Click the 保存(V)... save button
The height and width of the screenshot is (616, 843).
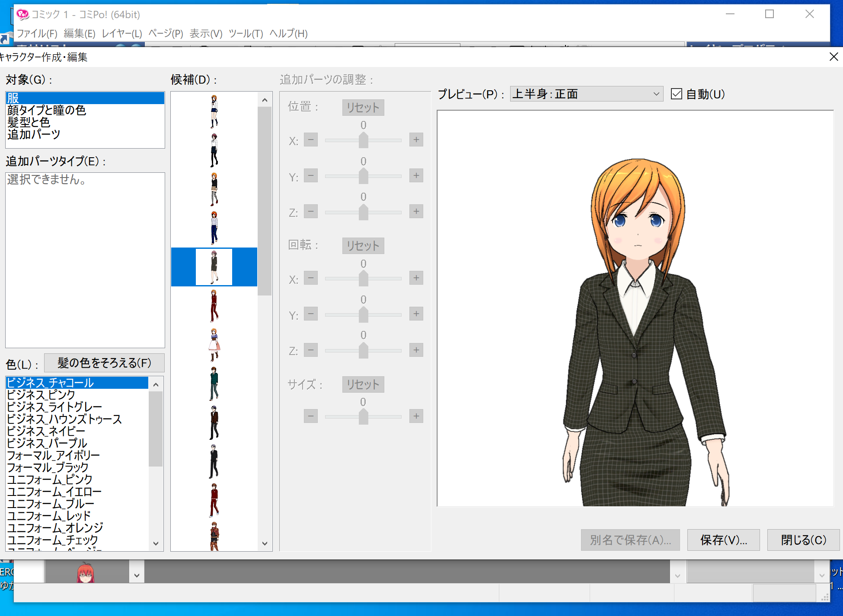click(723, 540)
